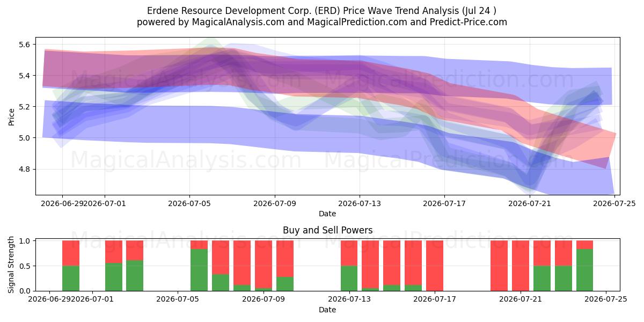644x322 pixels.
Task: Click the last bar, mostly green, near 2026-07-24
Action: click(x=584, y=266)
